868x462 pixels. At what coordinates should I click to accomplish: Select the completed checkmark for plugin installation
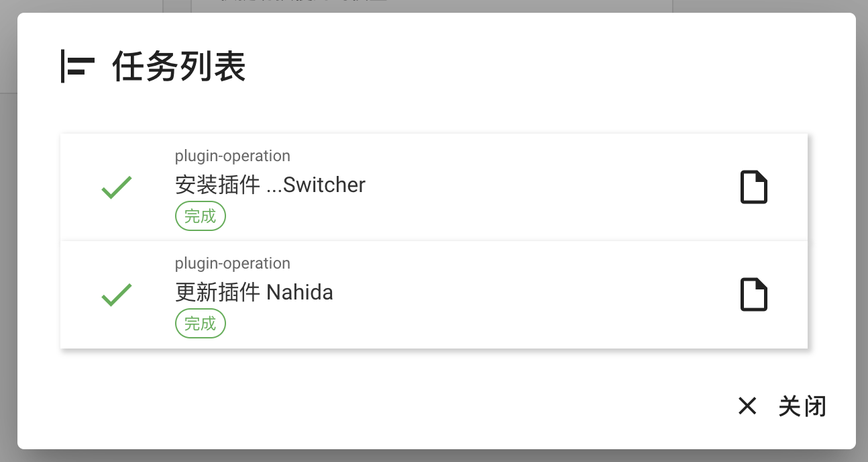pos(115,187)
